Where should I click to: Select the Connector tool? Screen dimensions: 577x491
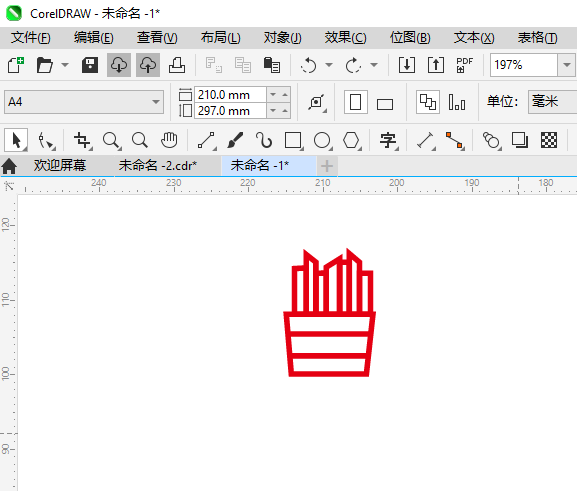[x=454, y=141]
